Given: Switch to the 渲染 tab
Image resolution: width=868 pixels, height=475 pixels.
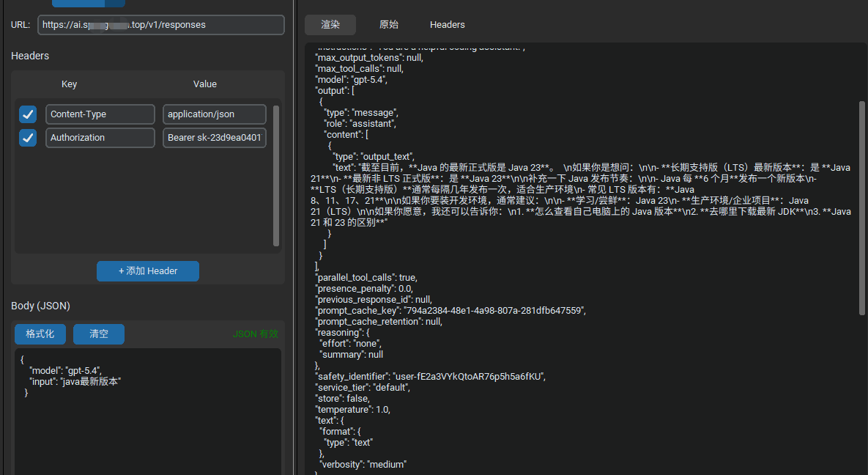Looking at the screenshot, I should 330,25.
